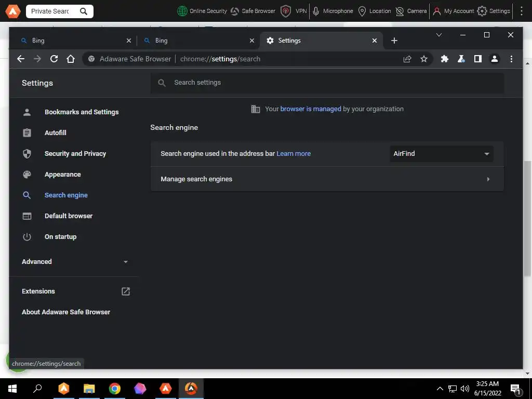Open the notification center icon
Image resolution: width=532 pixels, height=399 pixels.
pyautogui.click(x=516, y=389)
